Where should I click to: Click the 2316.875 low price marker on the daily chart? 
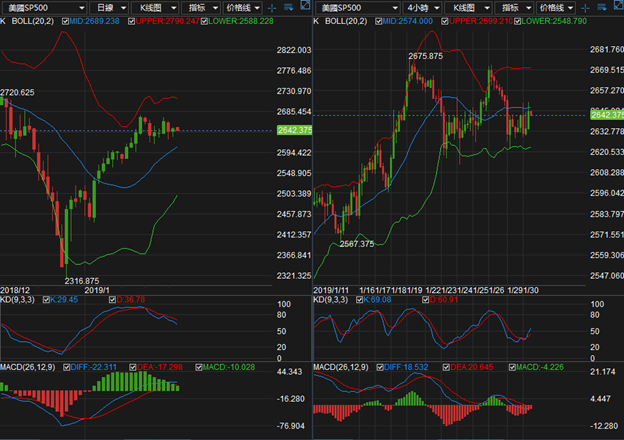pyautogui.click(x=81, y=281)
